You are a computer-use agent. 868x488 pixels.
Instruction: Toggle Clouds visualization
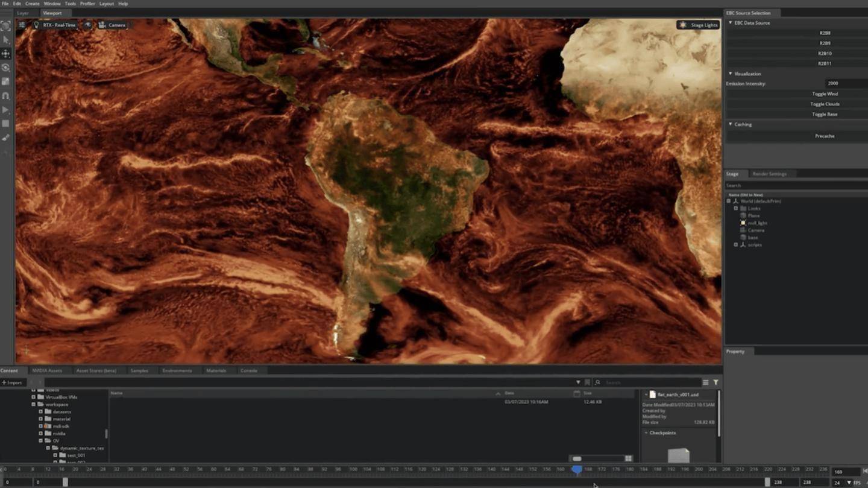tap(825, 104)
